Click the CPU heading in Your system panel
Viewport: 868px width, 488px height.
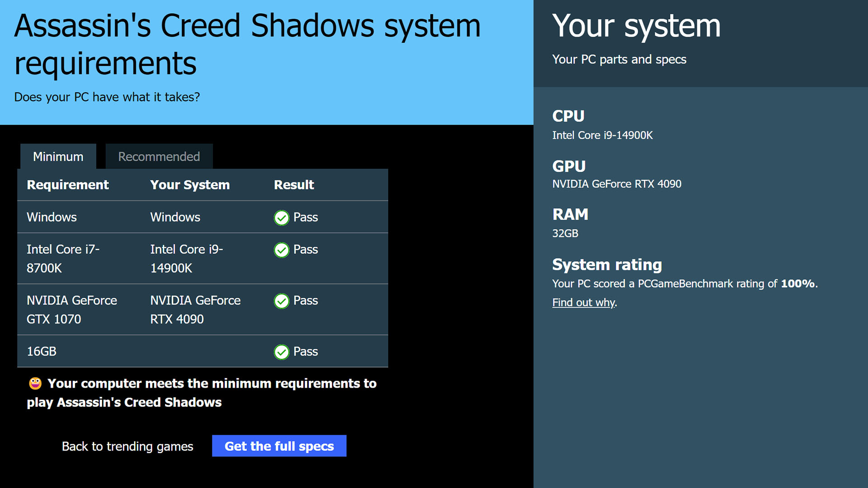tap(568, 116)
